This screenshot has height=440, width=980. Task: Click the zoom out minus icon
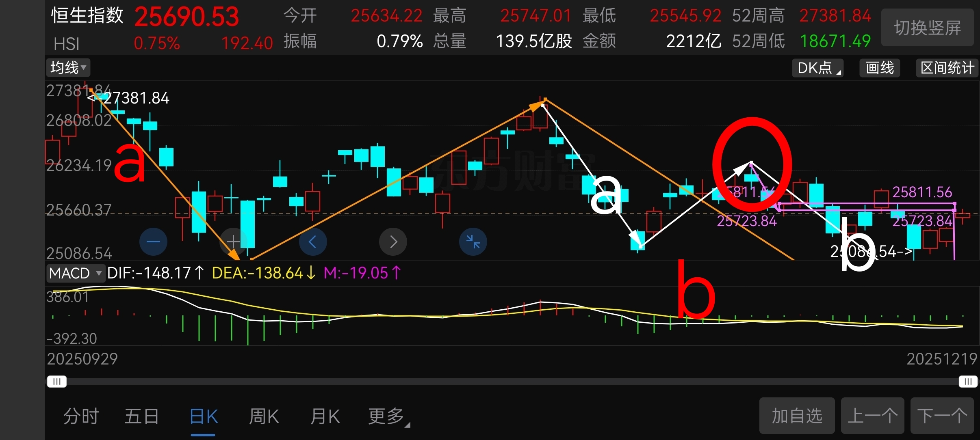point(153,242)
